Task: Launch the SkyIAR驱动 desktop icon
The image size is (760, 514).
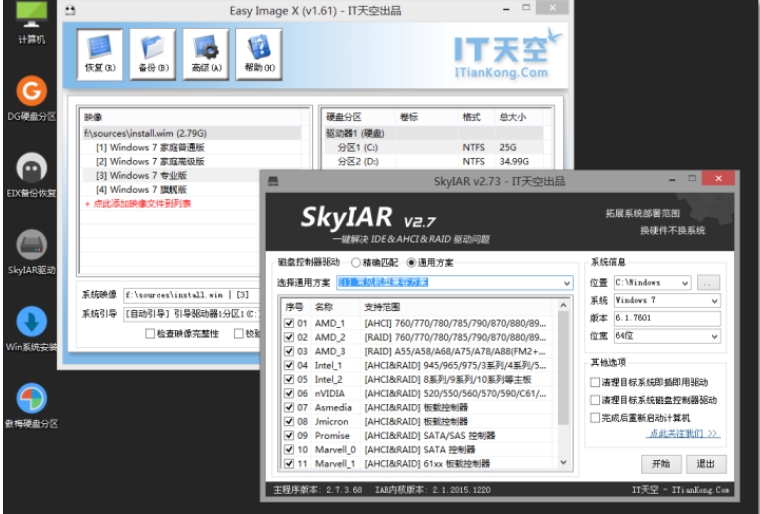Action: tap(32, 252)
